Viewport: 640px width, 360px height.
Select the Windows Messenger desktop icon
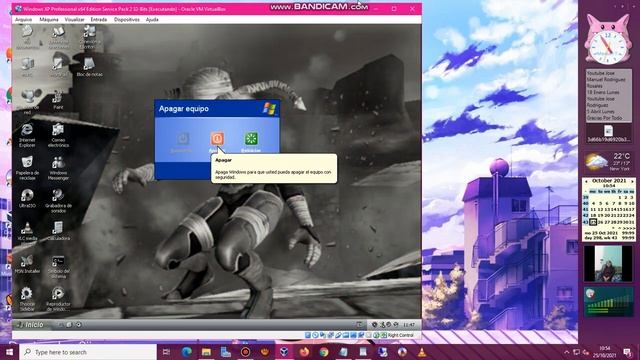tap(58, 168)
